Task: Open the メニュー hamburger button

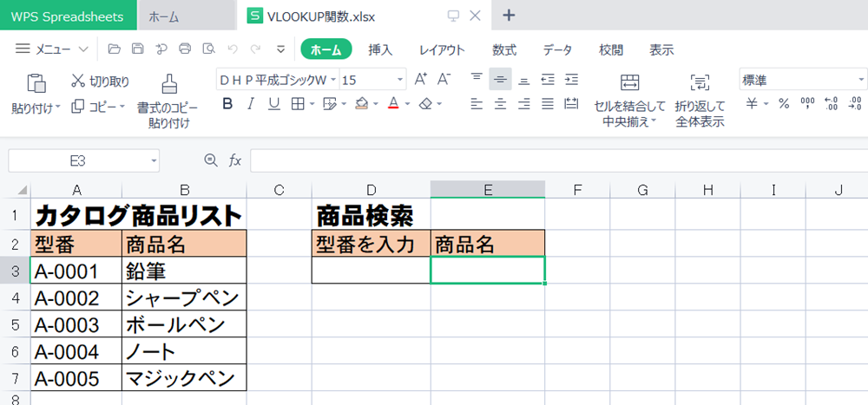Action: coord(43,49)
